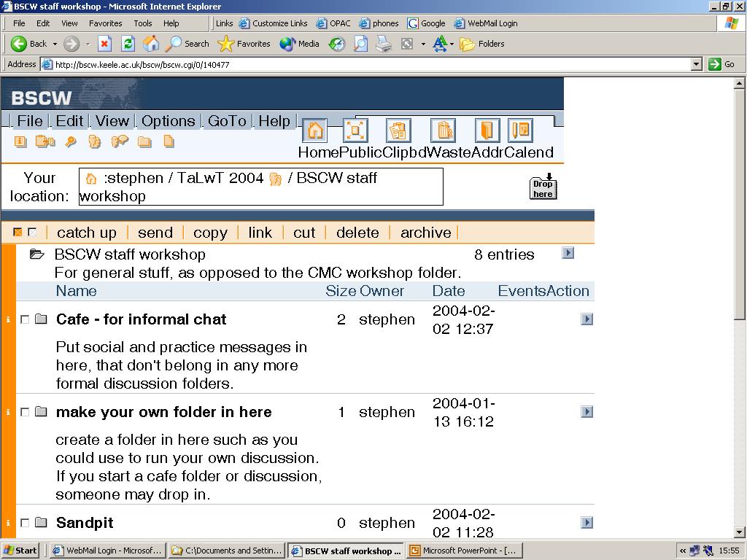Click the open folder icon for BSCW staff workshop

click(x=36, y=254)
